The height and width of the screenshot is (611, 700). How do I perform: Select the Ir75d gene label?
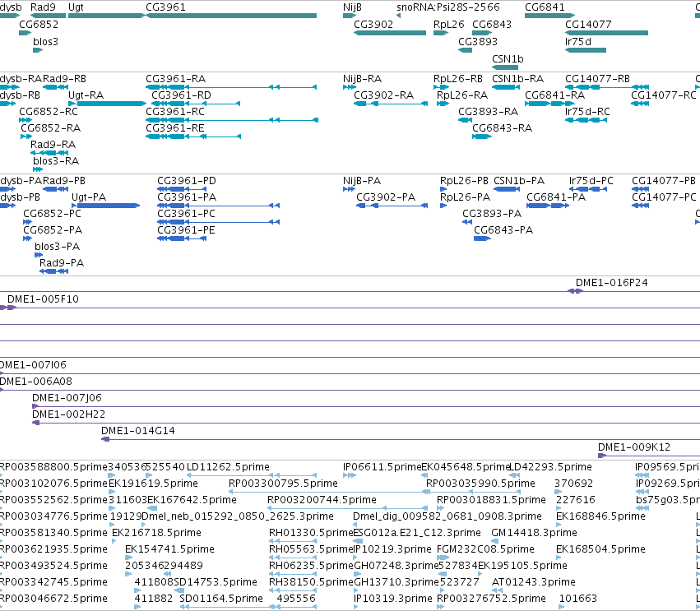pos(578,41)
